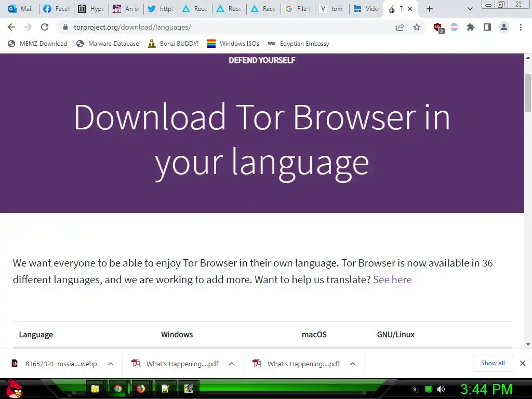Image resolution: width=532 pixels, height=399 pixels.
Task: Click the page scrollbar thumb
Action: pyautogui.click(x=528, y=92)
